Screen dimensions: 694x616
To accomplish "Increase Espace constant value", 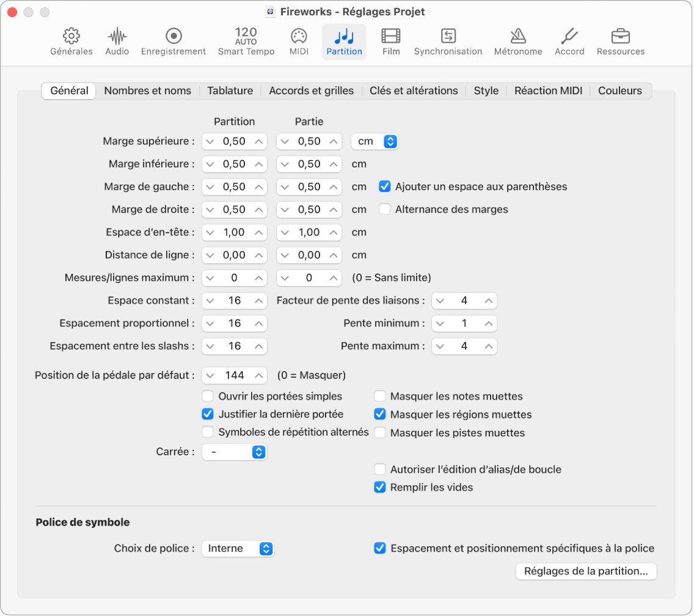I will tap(259, 301).
